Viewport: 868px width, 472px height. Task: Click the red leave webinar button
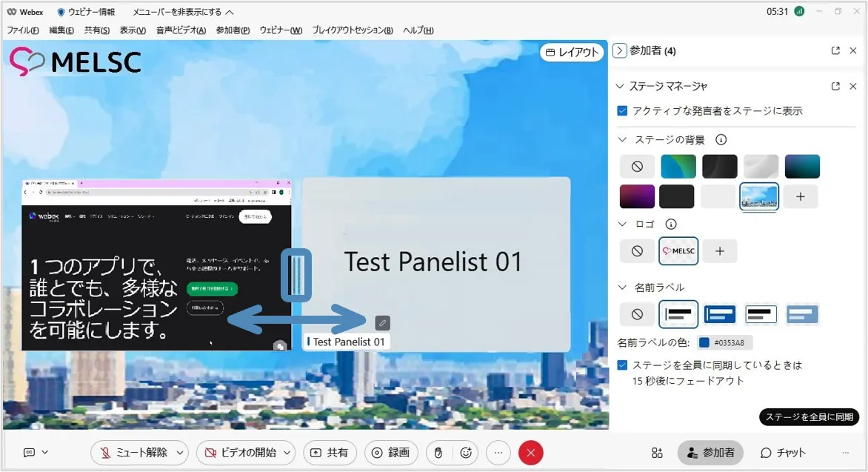(530, 453)
